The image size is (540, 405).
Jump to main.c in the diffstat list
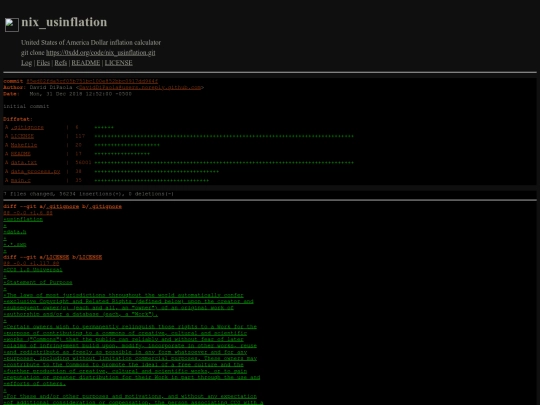coord(21,180)
